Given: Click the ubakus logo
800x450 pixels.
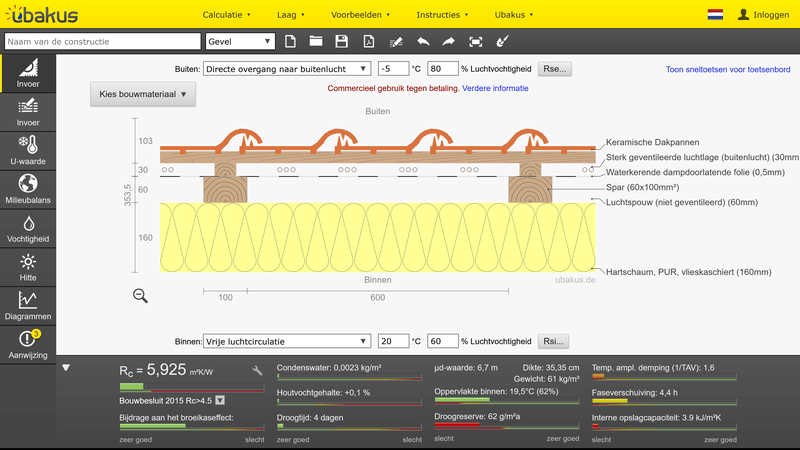Looking at the screenshot, I should tap(42, 14).
